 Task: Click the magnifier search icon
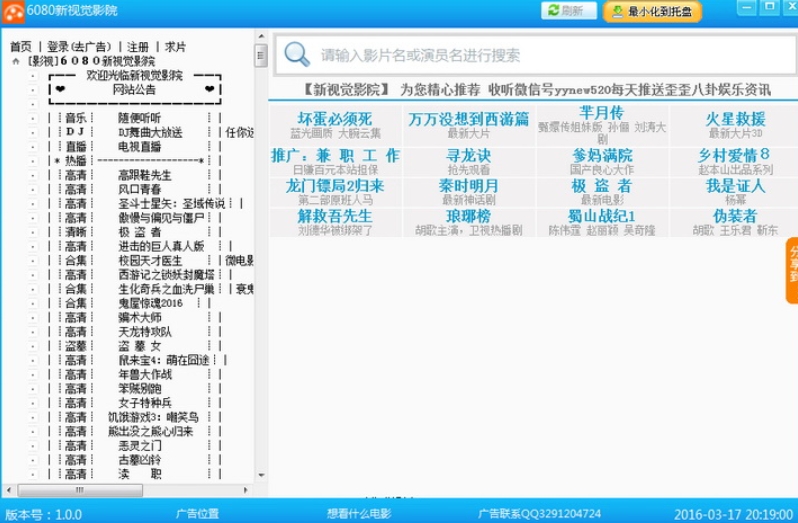[x=297, y=54]
